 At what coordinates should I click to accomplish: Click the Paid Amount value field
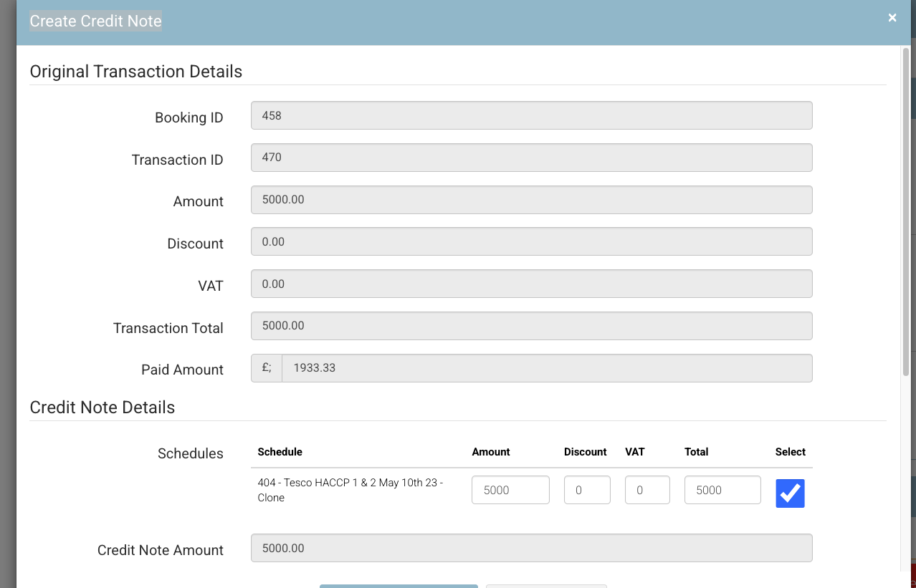(546, 368)
